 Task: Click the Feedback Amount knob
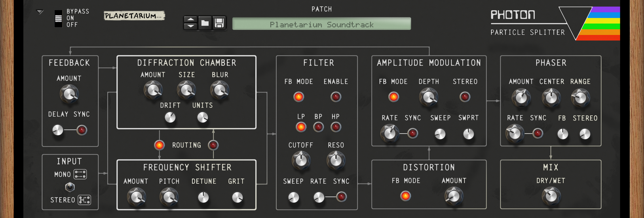[69, 94]
